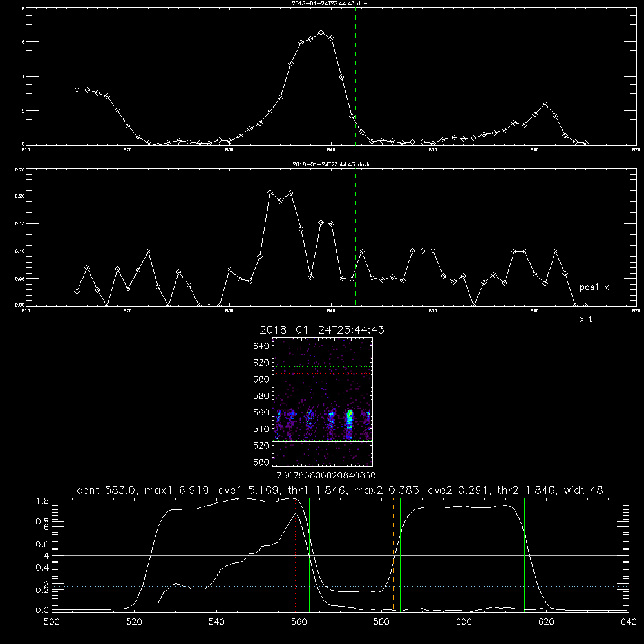The height and width of the screenshot is (644, 644).
Task: Click the x-axis label "640" of the bottom plot
Action: (x=629, y=622)
